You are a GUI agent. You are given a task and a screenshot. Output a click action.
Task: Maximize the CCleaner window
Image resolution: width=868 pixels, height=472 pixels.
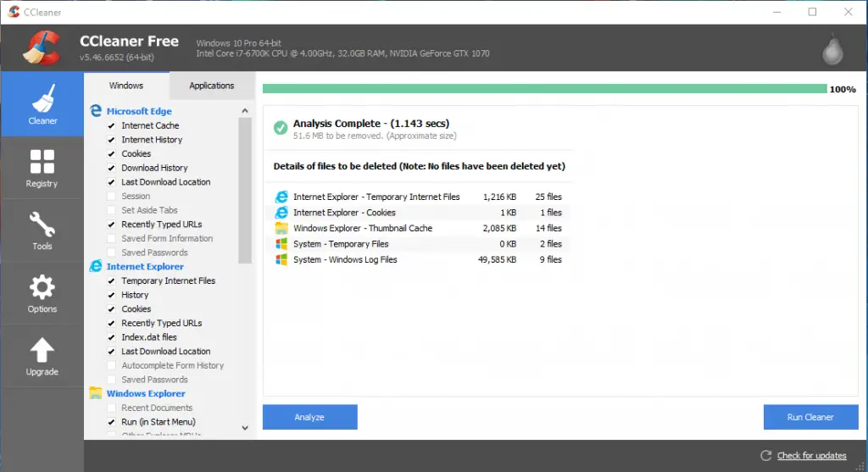(x=812, y=12)
